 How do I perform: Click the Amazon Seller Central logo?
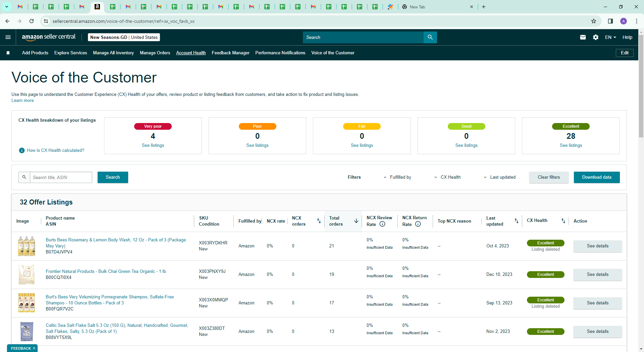tap(49, 37)
